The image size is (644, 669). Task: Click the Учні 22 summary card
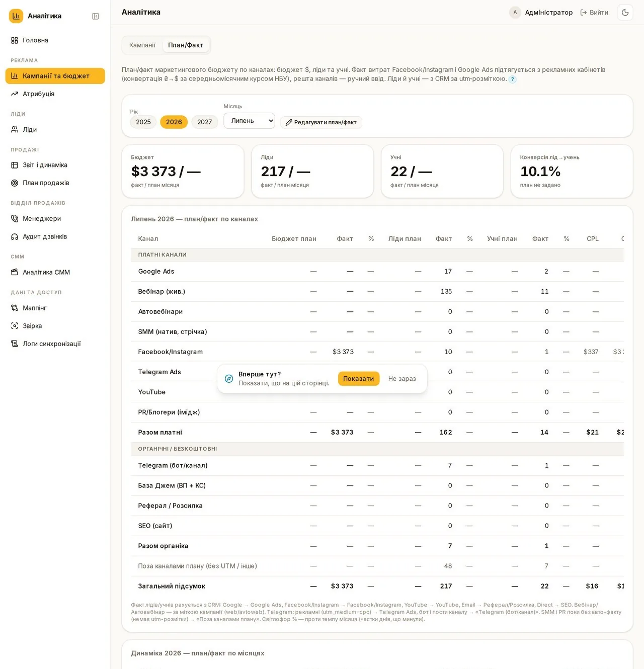tap(442, 172)
